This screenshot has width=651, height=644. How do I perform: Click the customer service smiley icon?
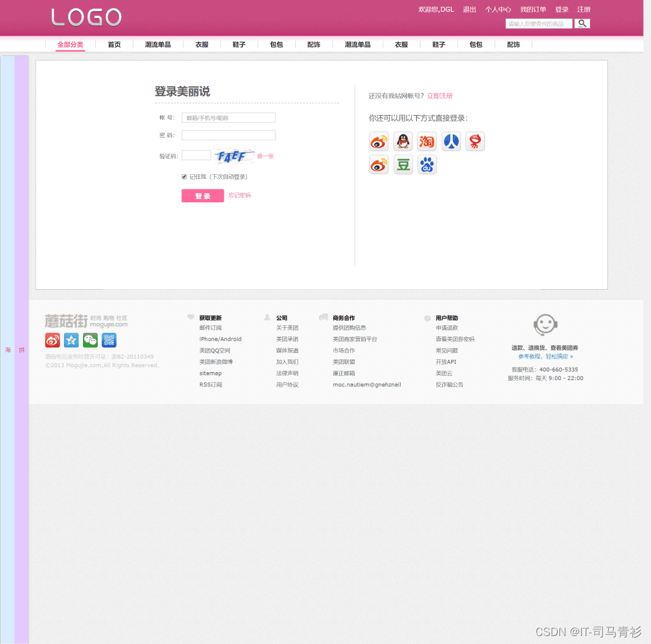pos(545,325)
